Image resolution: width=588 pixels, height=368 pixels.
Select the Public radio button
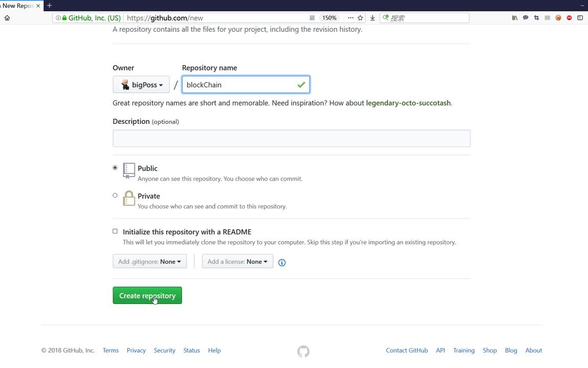pos(115,168)
